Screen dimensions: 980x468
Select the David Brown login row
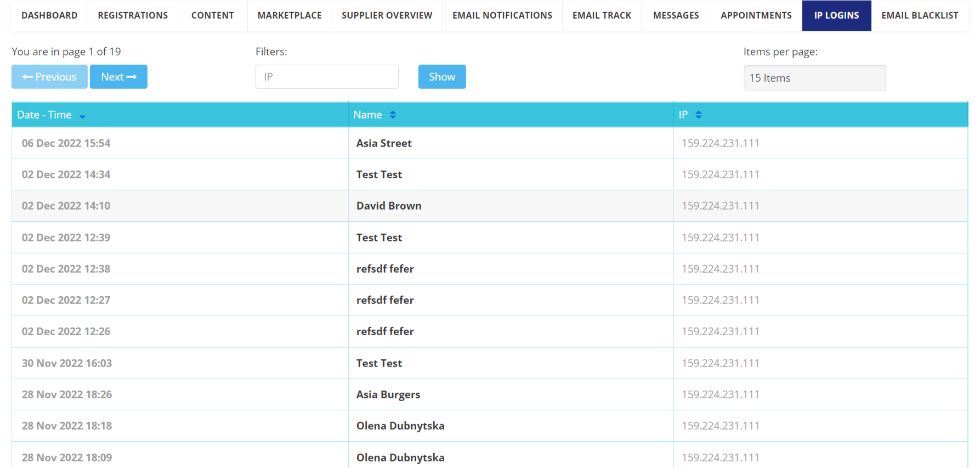pos(490,206)
